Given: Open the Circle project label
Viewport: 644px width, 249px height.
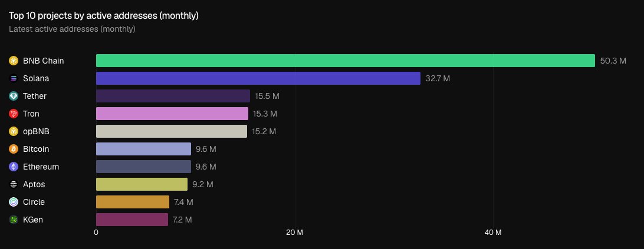Looking at the screenshot, I should click(34, 202).
